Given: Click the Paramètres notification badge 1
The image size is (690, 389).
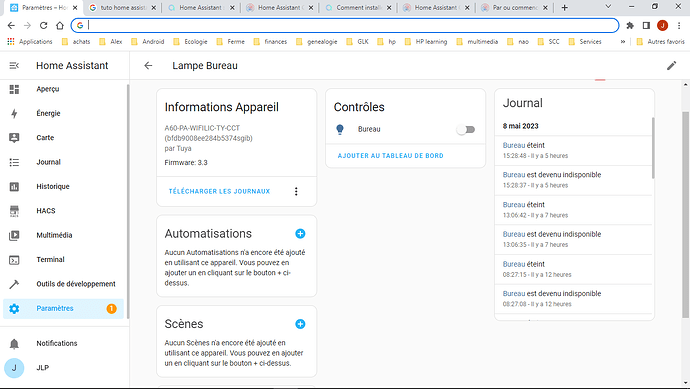Looking at the screenshot, I should click(x=111, y=308).
